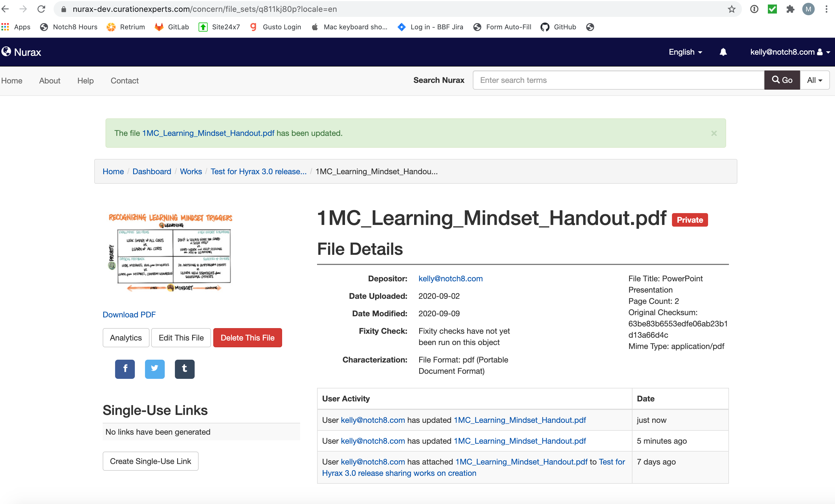Open Edit This File
This screenshot has width=835, height=504.
coord(181,338)
